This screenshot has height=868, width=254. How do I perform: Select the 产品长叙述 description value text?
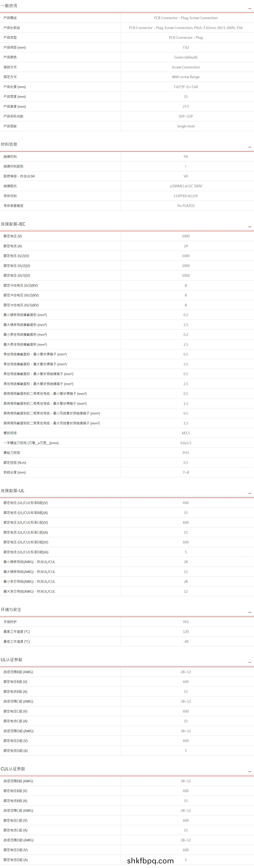click(185, 28)
